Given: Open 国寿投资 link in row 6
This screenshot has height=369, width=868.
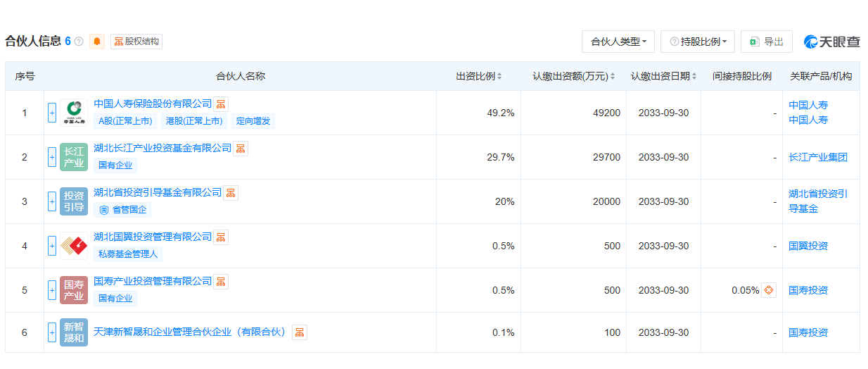Looking at the screenshot, I should point(808,332).
